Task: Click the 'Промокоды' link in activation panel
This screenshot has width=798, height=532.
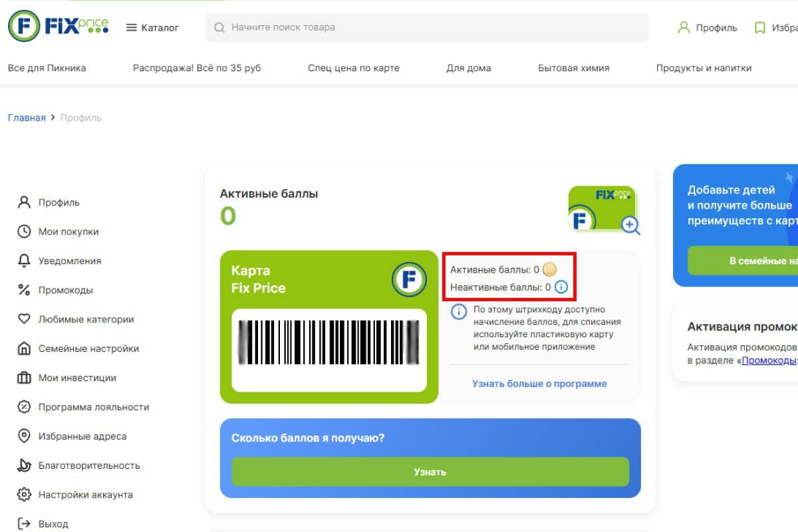Action: (769, 360)
